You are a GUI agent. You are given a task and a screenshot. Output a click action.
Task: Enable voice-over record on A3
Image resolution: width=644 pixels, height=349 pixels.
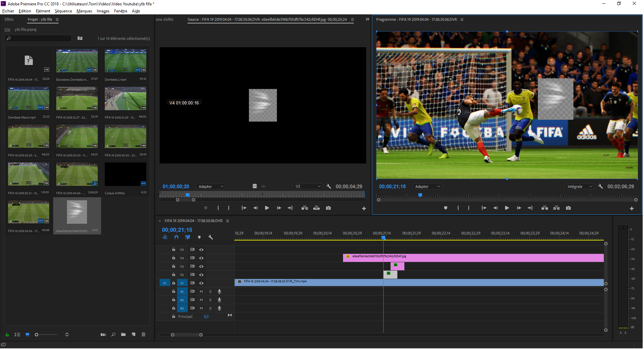(x=219, y=308)
